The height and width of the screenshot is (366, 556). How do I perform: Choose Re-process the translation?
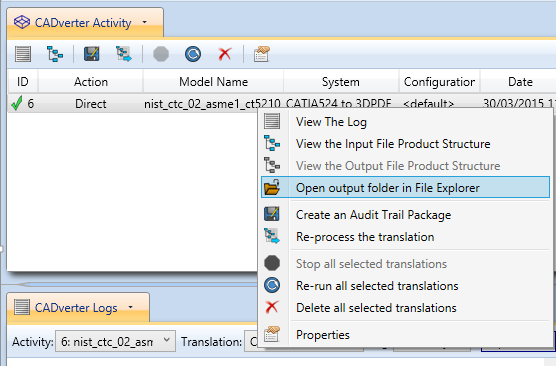(x=405, y=237)
